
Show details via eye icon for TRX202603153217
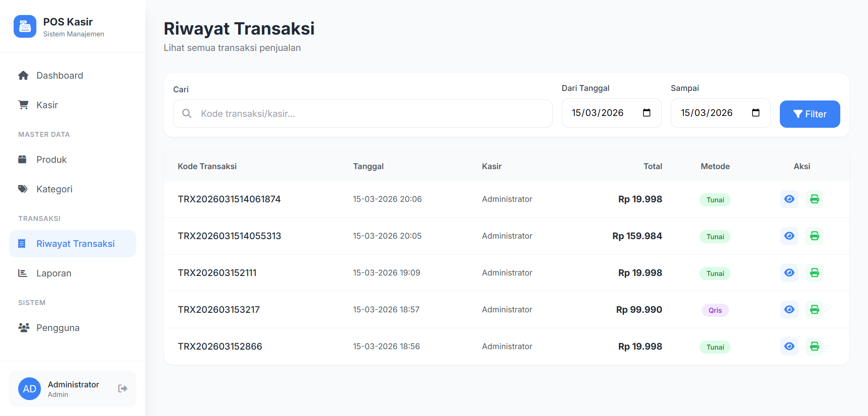coord(789,310)
